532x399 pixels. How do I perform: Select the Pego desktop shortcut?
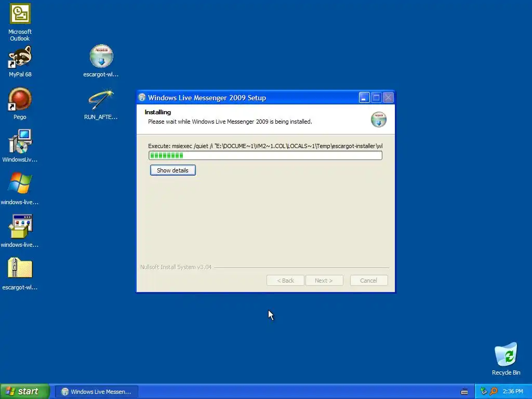point(20,104)
